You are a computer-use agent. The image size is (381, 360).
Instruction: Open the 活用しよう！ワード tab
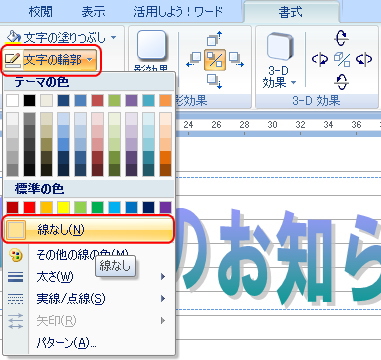click(178, 12)
